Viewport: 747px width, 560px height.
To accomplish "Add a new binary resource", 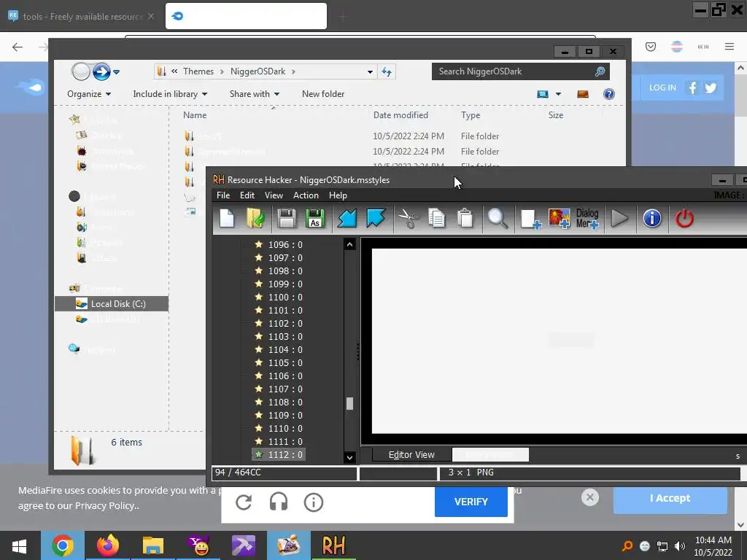I will pos(530,219).
